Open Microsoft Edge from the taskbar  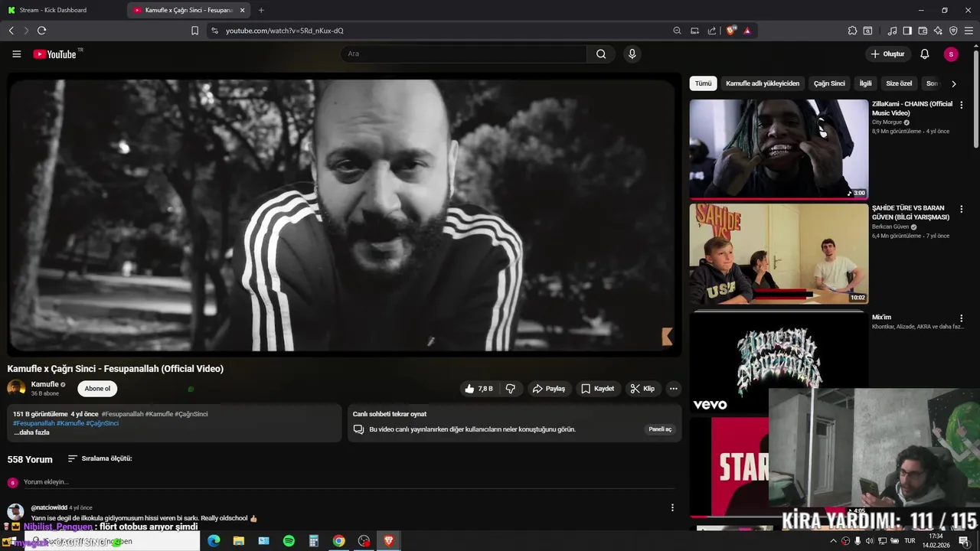point(214,541)
